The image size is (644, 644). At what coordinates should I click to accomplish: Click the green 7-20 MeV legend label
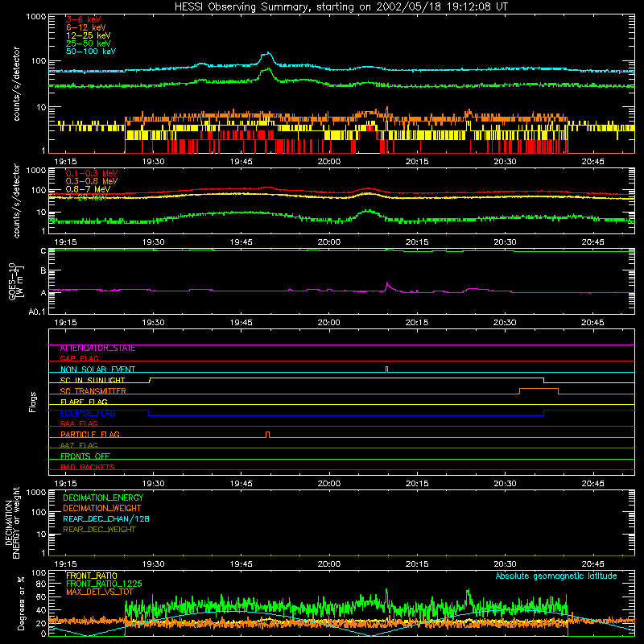[x=87, y=197]
